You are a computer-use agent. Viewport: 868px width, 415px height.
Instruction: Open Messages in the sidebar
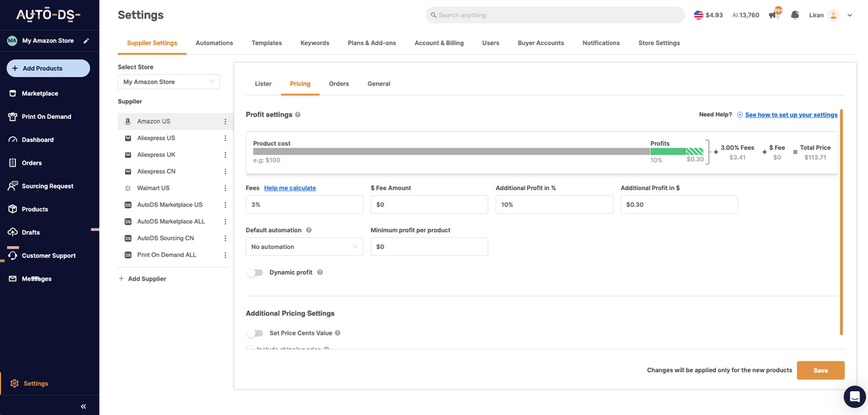click(x=36, y=278)
